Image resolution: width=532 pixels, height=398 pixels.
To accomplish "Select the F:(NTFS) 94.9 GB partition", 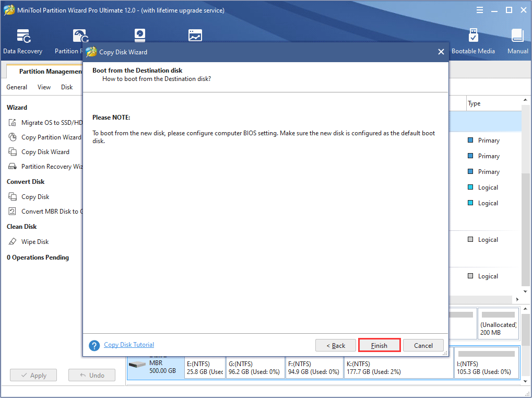I will click(x=314, y=368).
